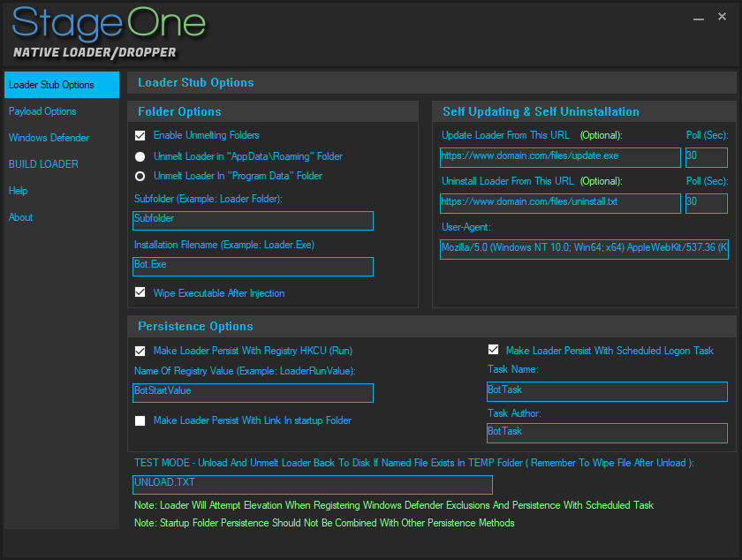Toggle the Registry HKCU (Run) persistence checkbox
The image size is (742, 560).
[x=140, y=351]
